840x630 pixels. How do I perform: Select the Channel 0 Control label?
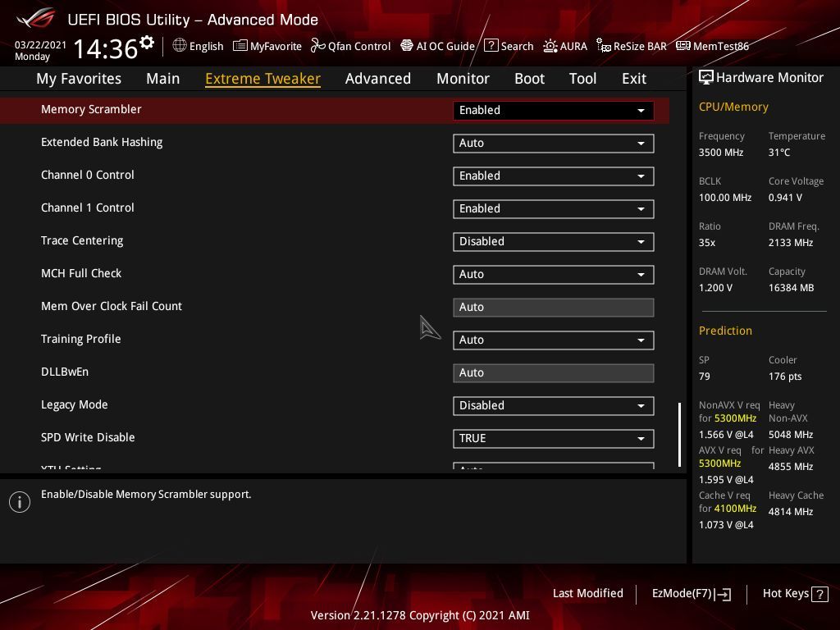tap(87, 175)
